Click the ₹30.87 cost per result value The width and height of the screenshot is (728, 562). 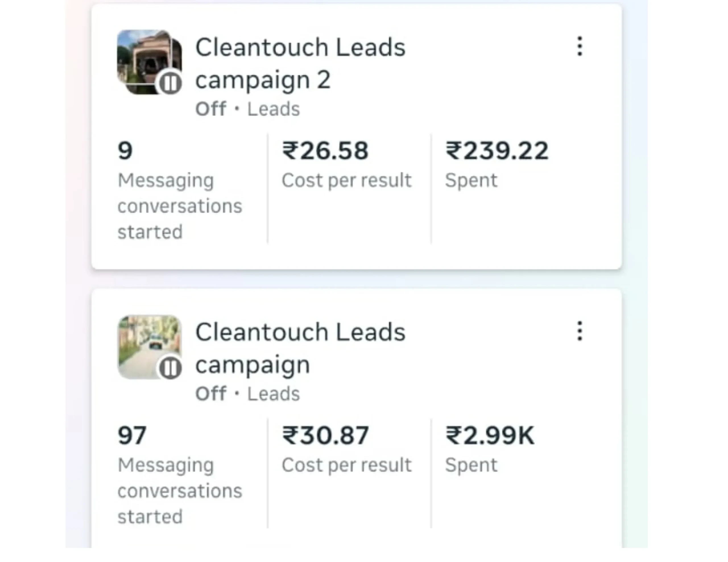[325, 435]
